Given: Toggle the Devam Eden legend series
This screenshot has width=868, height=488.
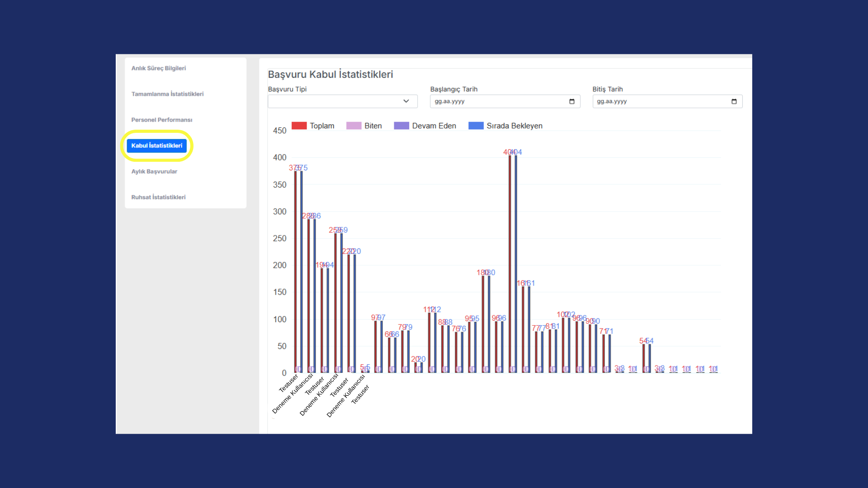Looking at the screenshot, I should (x=425, y=126).
